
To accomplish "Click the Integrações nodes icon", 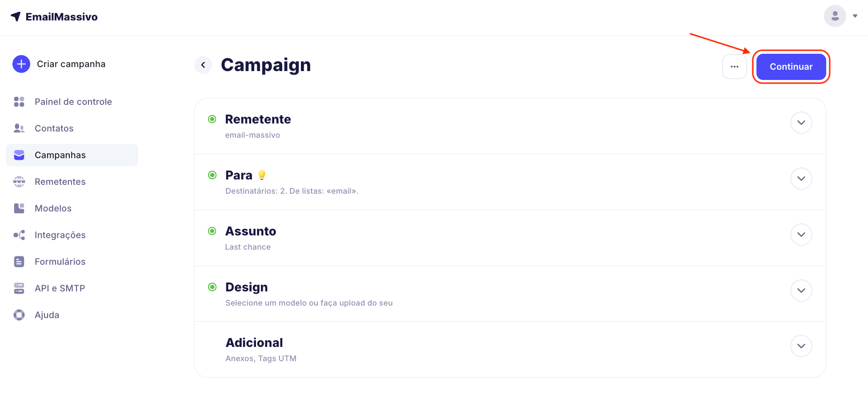I will 19,235.
